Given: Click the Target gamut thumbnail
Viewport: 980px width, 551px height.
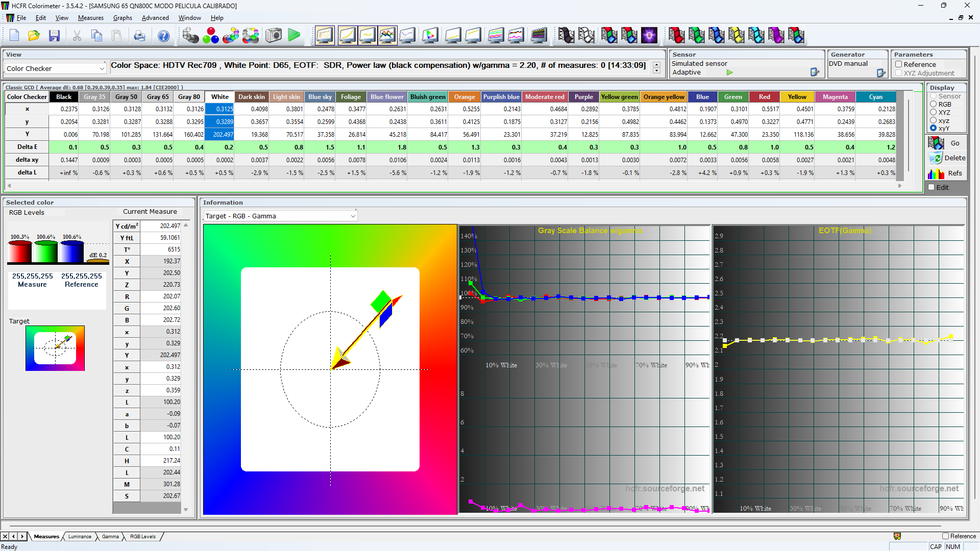Looking at the screenshot, I should click(x=55, y=348).
